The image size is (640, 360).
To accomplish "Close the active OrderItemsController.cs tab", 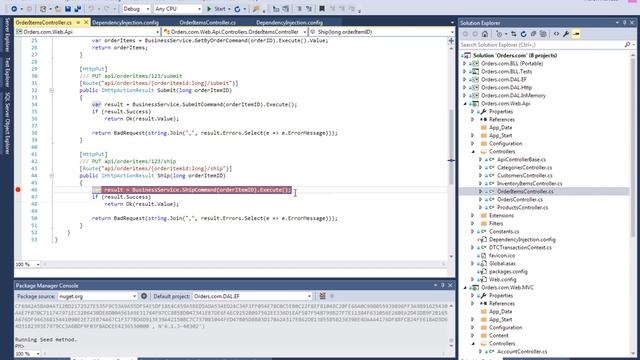I will (86, 22).
